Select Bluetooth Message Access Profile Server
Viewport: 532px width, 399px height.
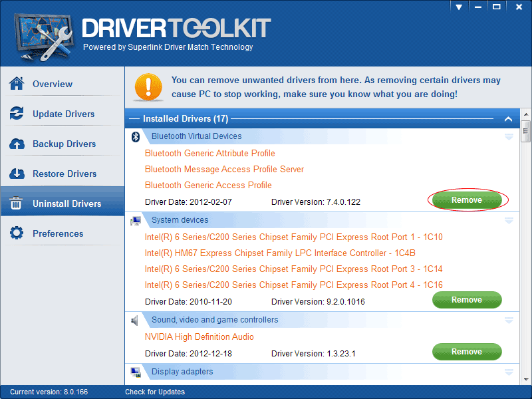(x=224, y=169)
